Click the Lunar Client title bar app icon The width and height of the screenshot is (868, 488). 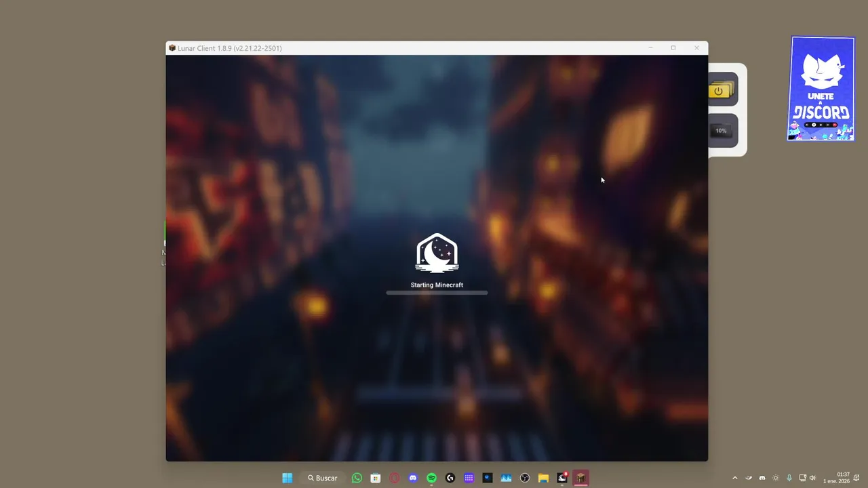(x=172, y=48)
